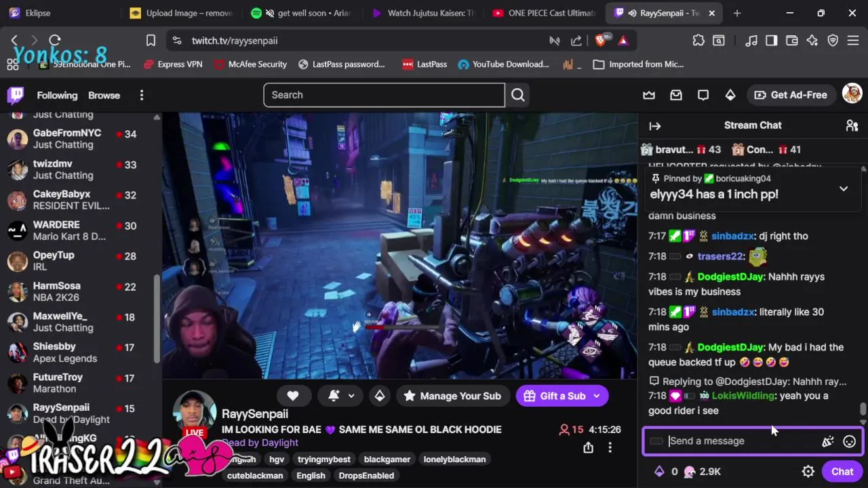Open the Whispers speech bubble icon
The width and height of the screenshot is (868, 488).
[x=703, y=95]
